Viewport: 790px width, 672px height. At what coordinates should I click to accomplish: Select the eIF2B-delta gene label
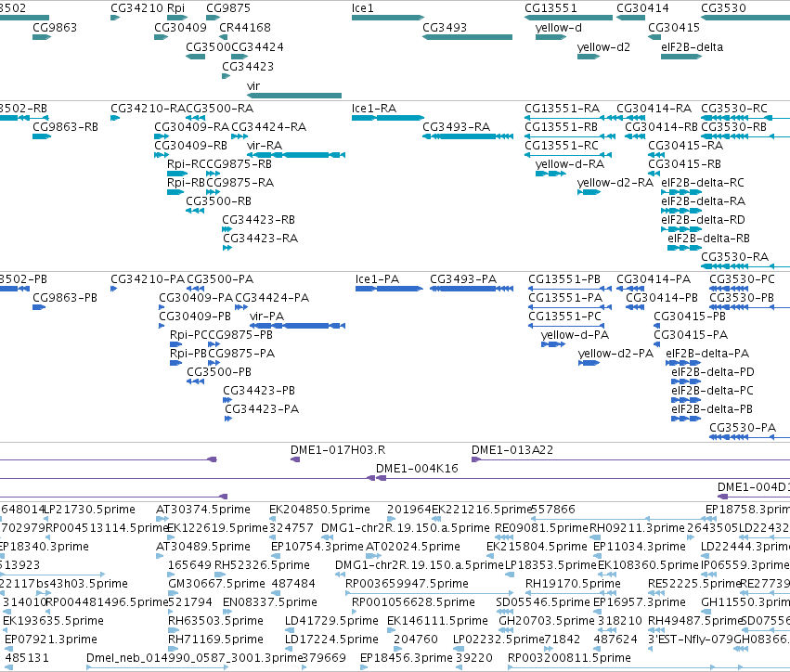tap(693, 46)
